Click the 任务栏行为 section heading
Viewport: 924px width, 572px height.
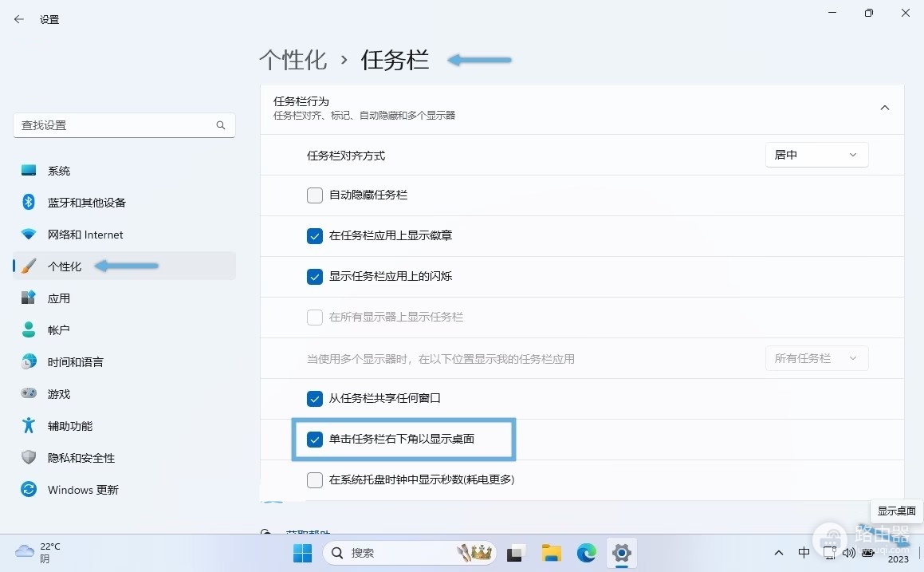pyautogui.click(x=301, y=101)
